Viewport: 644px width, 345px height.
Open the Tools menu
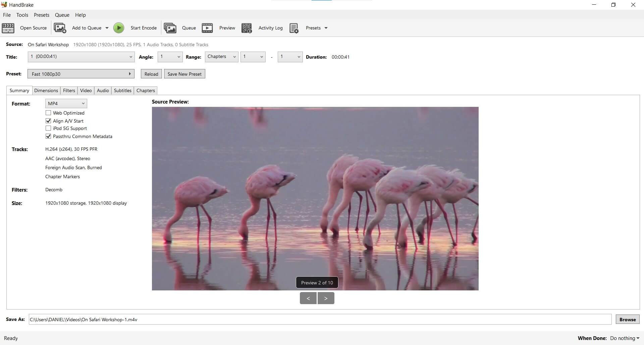(x=22, y=15)
